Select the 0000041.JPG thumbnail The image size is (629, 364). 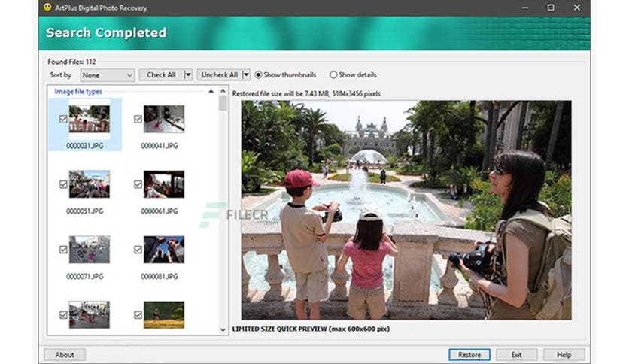click(163, 119)
